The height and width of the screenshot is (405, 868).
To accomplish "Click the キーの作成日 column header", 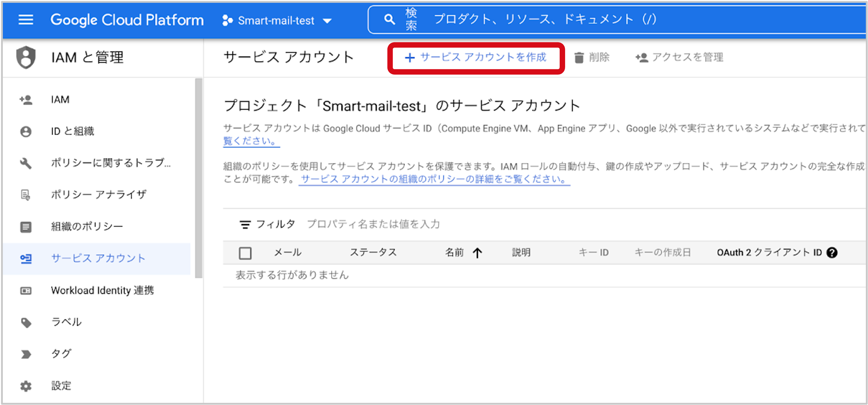I will 663,252.
